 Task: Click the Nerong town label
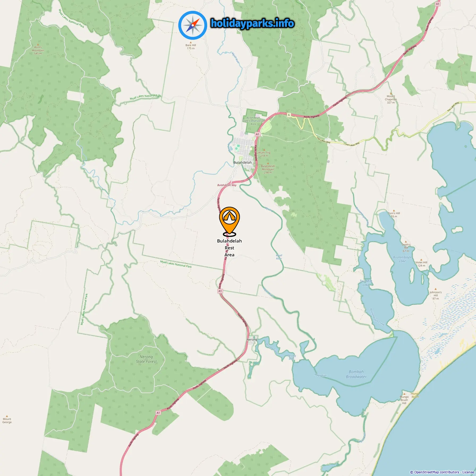coord(252,339)
